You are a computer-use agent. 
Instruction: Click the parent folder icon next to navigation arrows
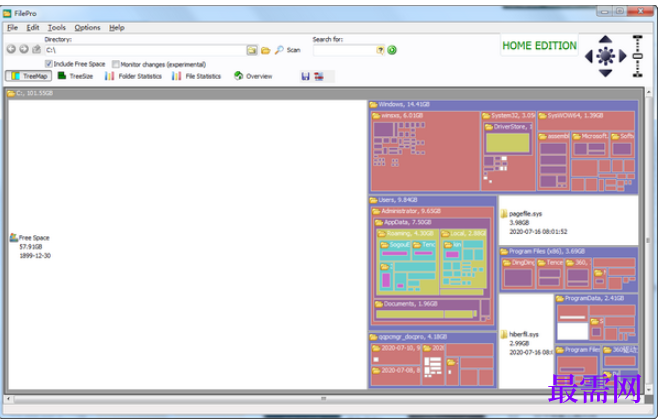pyautogui.click(x=37, y=50)
